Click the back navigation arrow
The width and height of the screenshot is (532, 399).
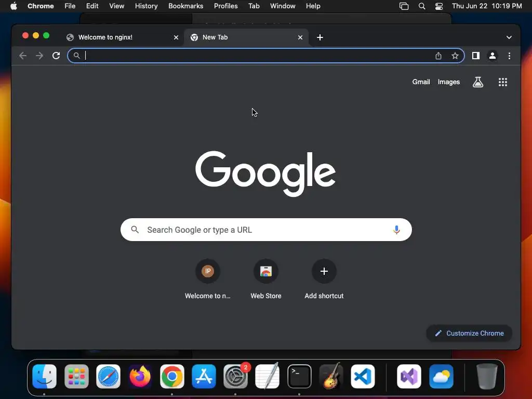23,56
